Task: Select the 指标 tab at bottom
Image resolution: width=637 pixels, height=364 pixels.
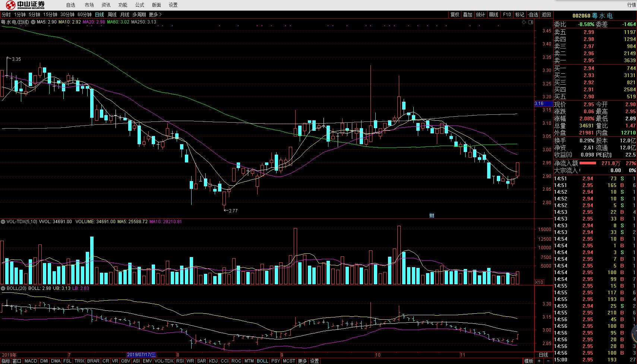Action: pyautogui.click(x=6, y=361)
